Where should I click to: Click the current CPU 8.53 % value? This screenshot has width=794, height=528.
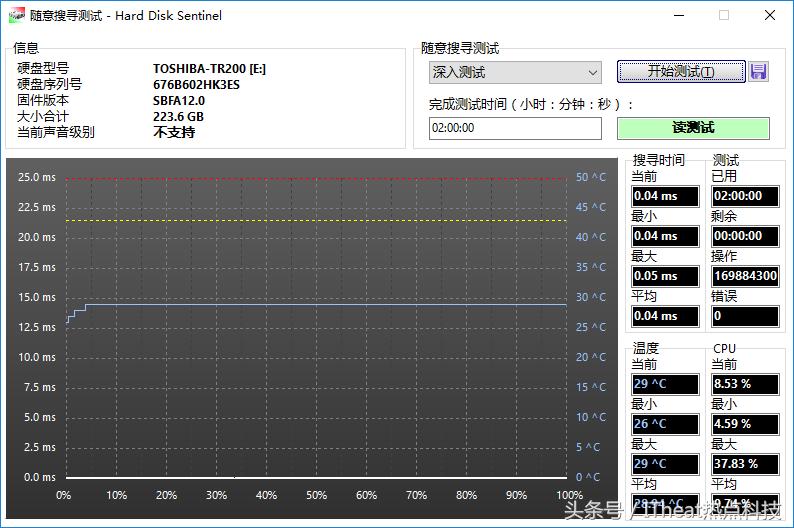745,384
